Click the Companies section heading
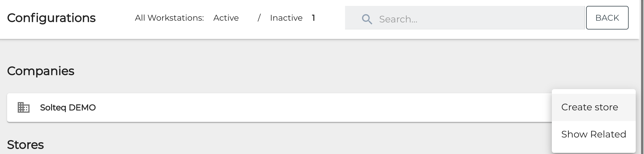Viewport: 644px width, 154px height. click(x=41, y=71)
